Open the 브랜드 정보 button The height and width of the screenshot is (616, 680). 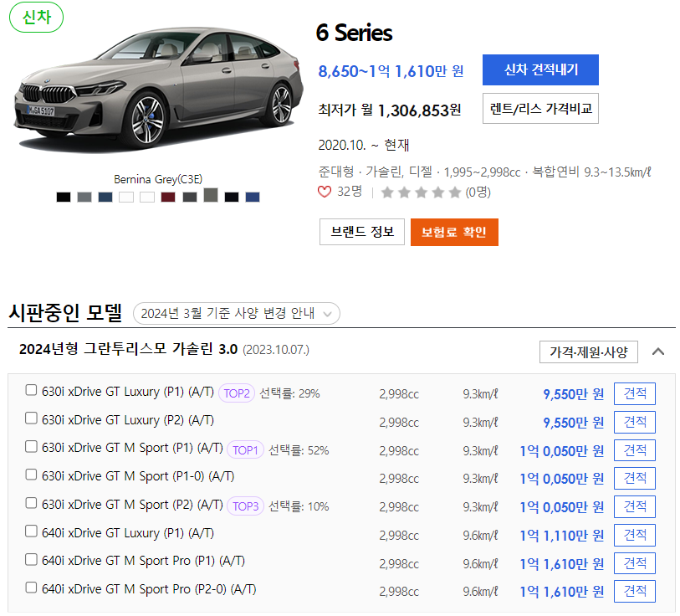pyautogui.click(x=362, y=232)
